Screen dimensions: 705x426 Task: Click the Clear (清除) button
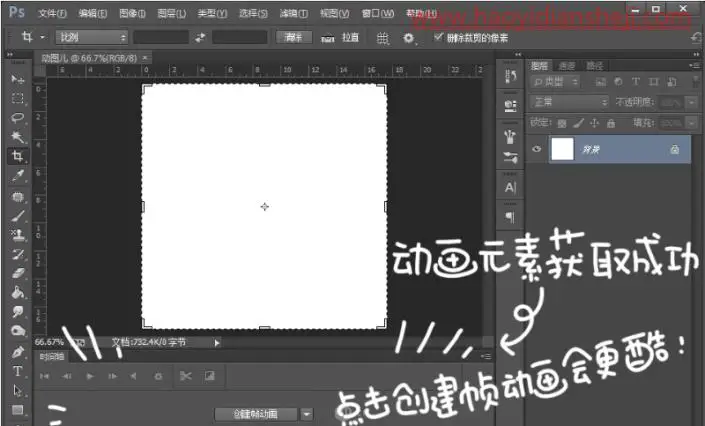294,37
